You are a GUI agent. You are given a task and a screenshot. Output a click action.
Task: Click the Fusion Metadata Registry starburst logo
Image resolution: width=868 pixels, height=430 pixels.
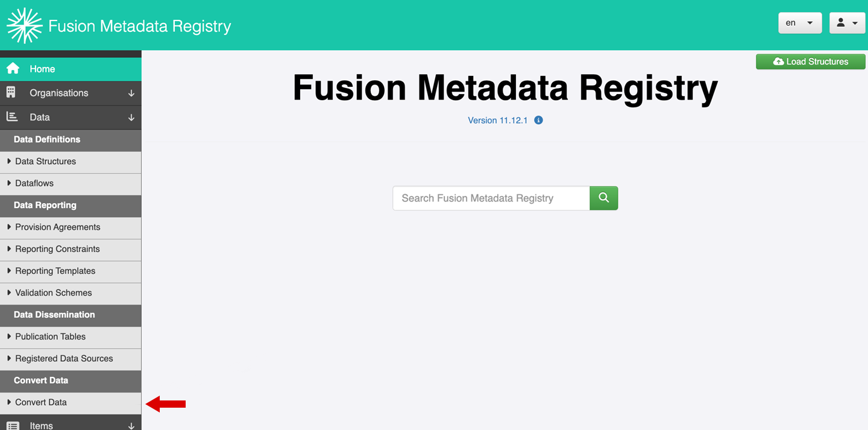coord(24,25)
